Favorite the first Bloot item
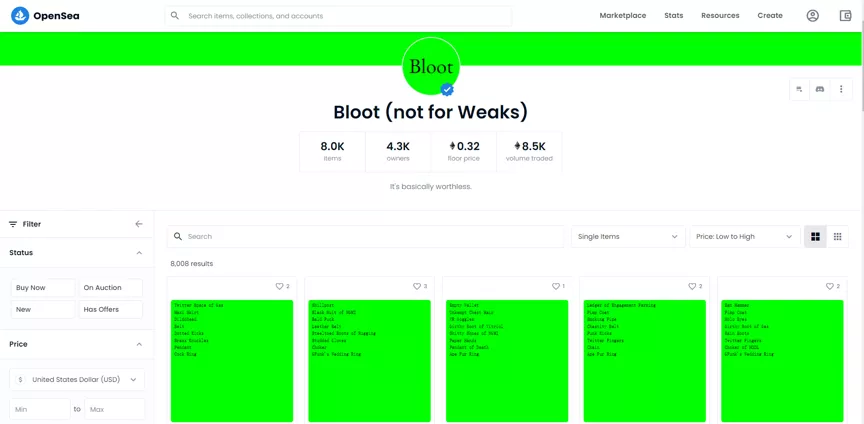 pos(279,286)
